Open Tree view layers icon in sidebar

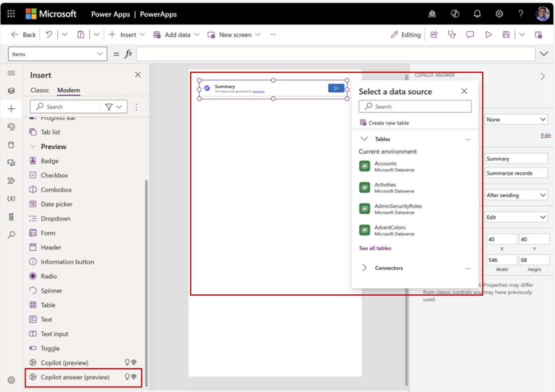(x=11, y=91)
